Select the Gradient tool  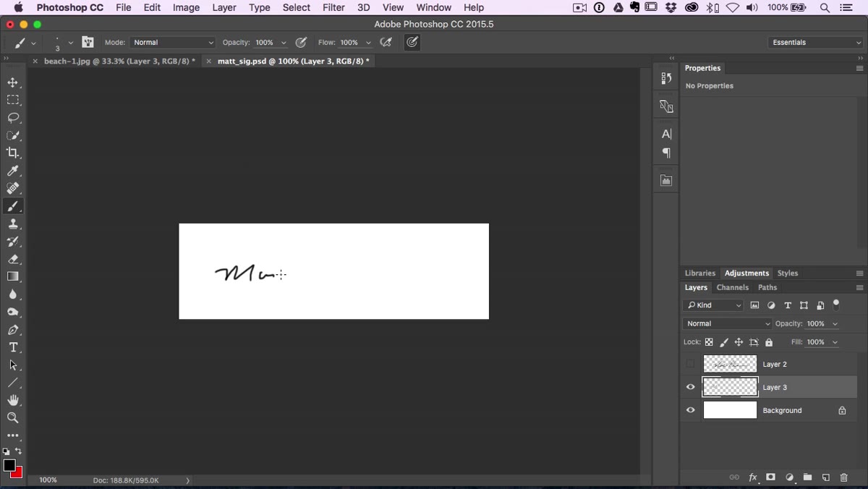click(x=13, y=276)
